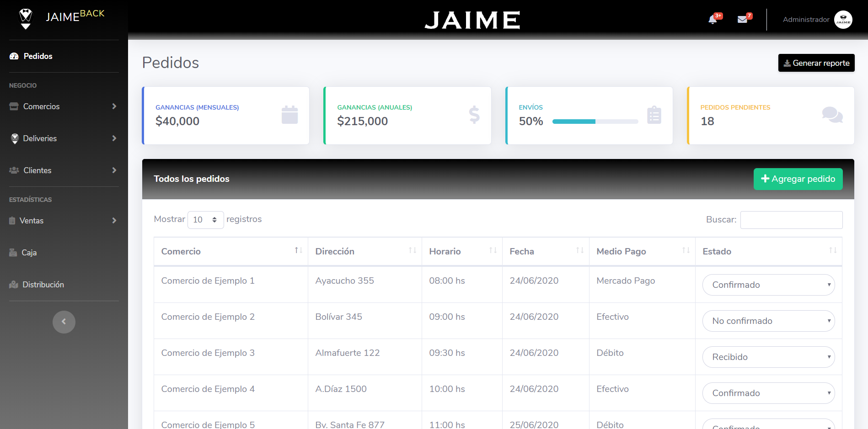
Task: Click the dollar sign icon in annual earnings
Action: 474,115
